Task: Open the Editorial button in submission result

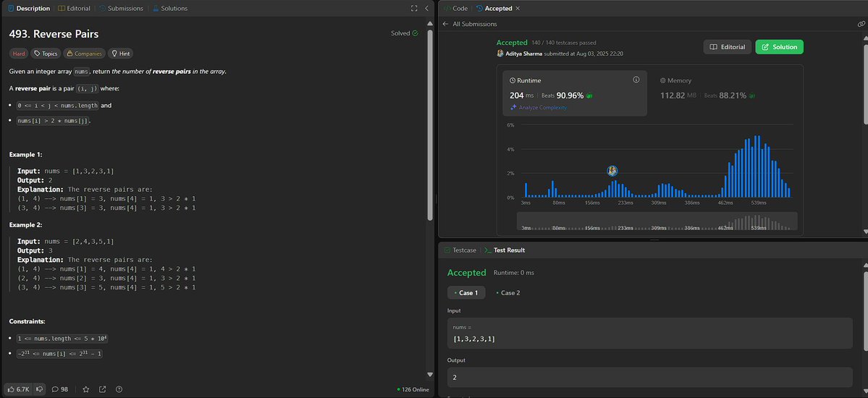Action: click(728, 47)
